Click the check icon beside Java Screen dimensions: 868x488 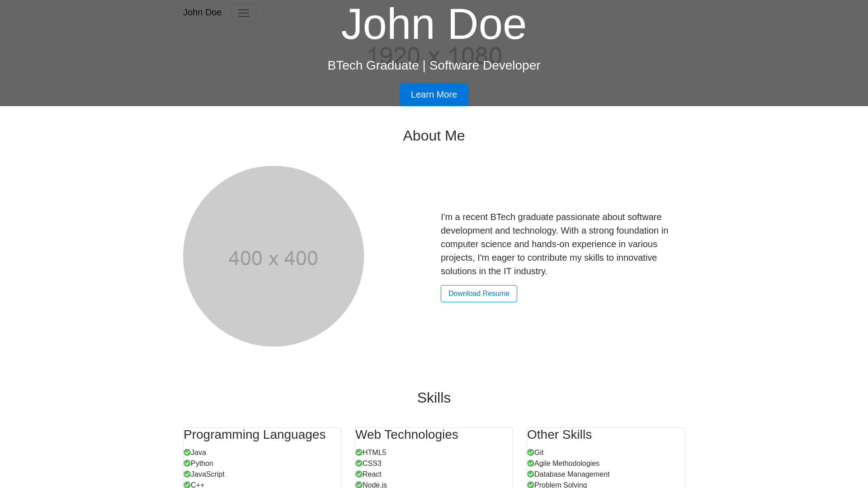click(187, 452)
